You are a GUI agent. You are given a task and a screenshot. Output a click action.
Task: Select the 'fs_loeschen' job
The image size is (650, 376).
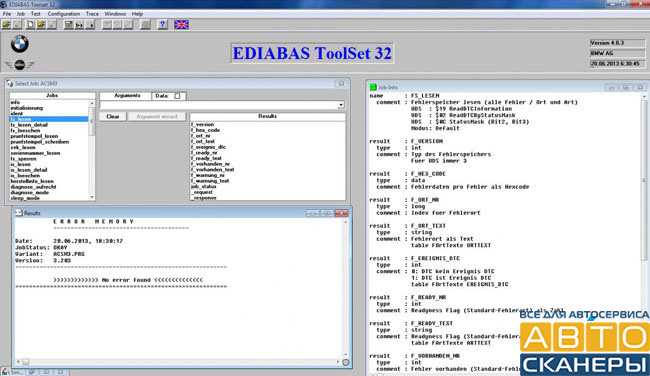click(25, 131)
